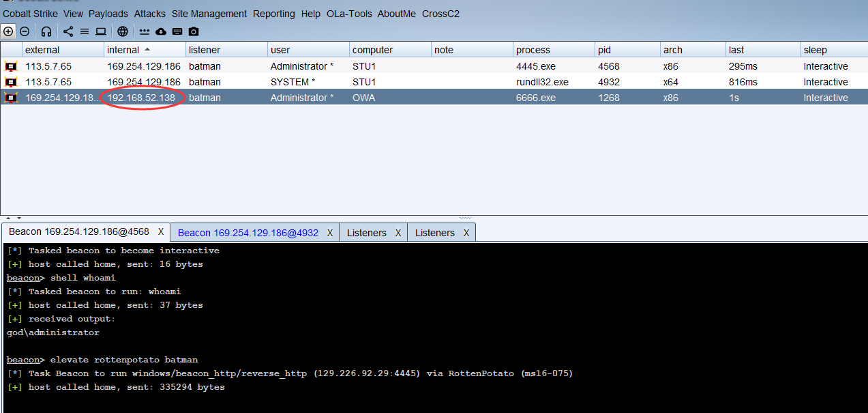Close the Beacon @4932 tab
This screenshot has width=868, height=413.
pos(330,233)
